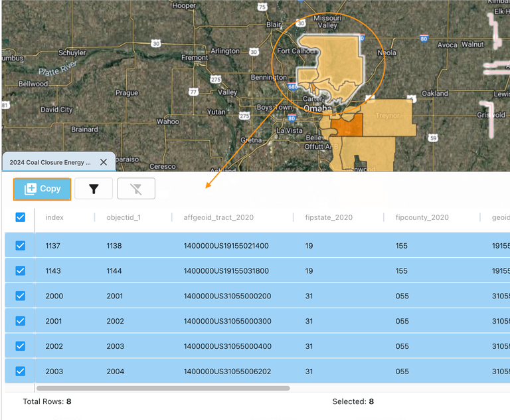Click the fipstate_2020 column header

329,217
